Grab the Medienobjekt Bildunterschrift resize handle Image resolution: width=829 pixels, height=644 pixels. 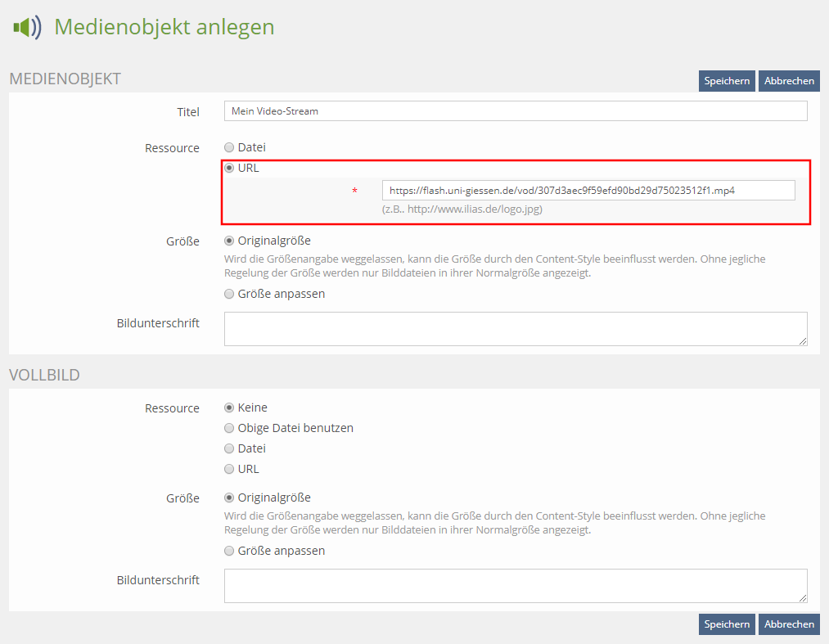803,342
